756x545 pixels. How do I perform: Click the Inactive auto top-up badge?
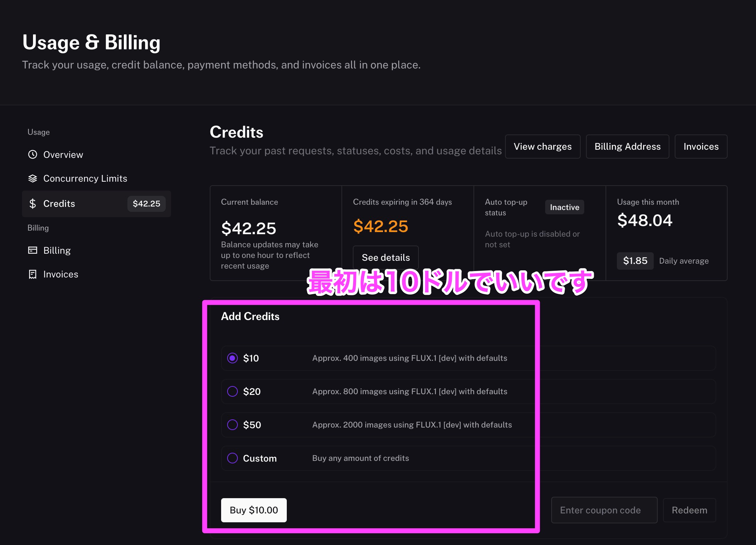tap(564, 207)
